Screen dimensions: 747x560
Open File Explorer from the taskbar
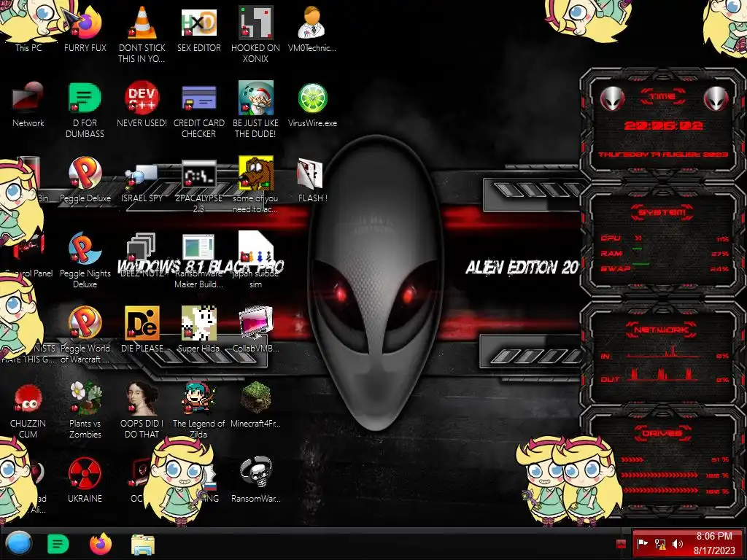click(x=143, y=545)
